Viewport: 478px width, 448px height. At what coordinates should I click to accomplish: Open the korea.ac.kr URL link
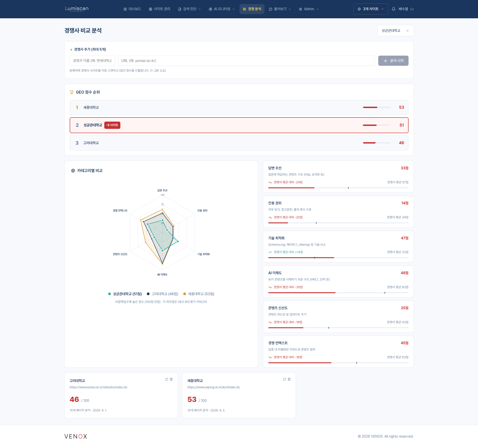click(x=98, y=387)
